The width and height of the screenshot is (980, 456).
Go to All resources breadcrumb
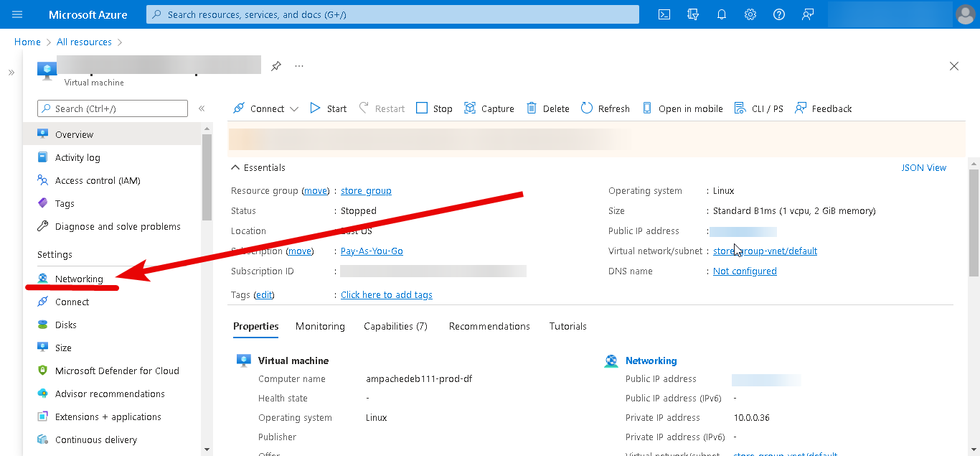(84, 42)
